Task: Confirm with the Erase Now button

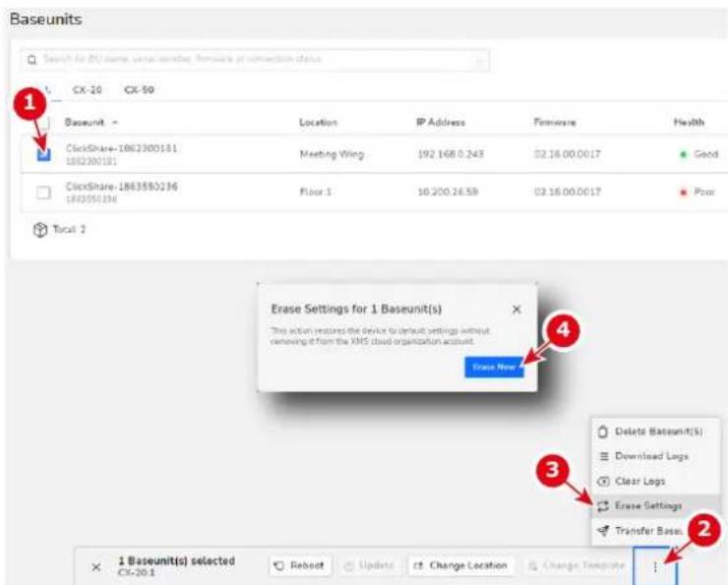Action: point(494,367)
